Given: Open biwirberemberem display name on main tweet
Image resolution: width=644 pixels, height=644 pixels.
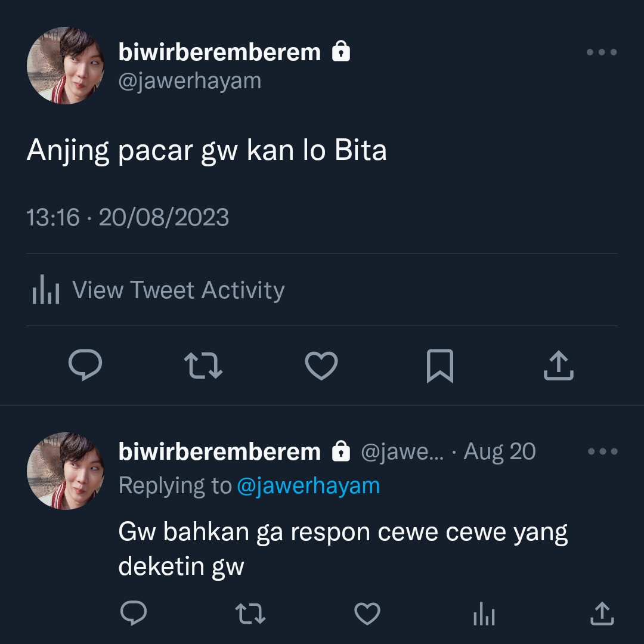Looking at the screenshot, I should [219, 52].
